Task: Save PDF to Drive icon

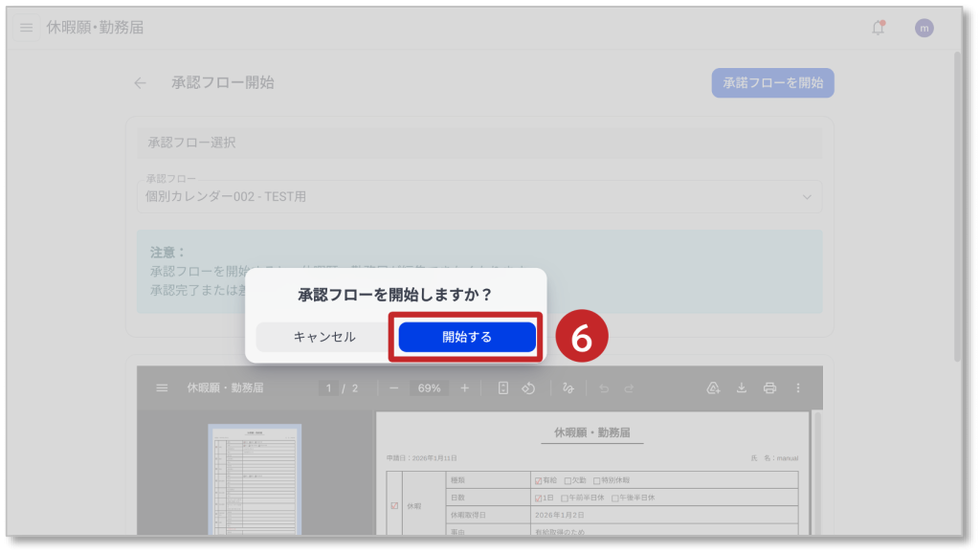Action: pyautogui.click(x=713, y=388)
